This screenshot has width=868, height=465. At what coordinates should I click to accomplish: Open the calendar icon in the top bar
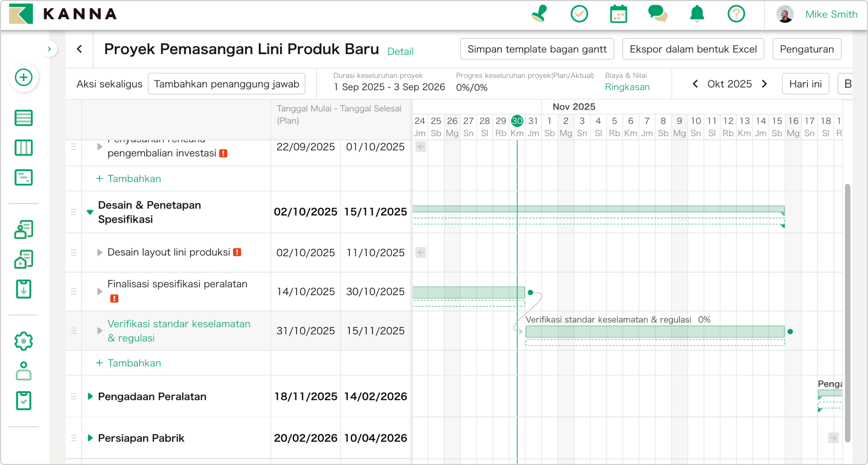(618, 14)
